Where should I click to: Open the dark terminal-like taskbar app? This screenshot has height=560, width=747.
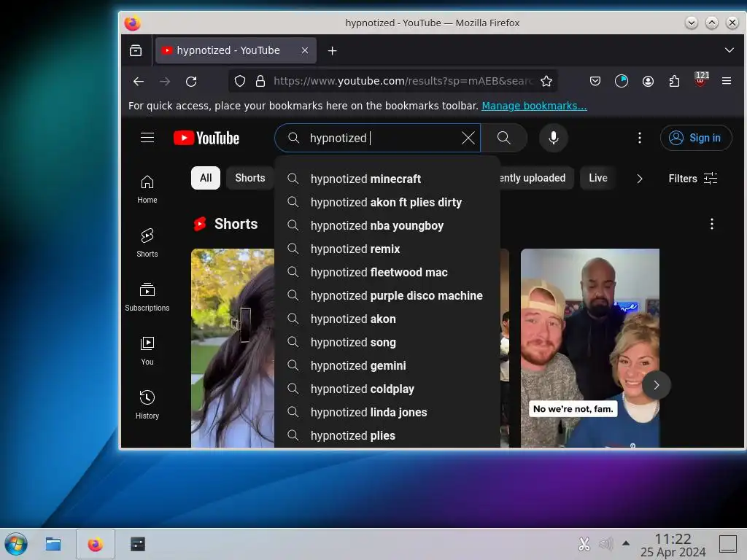tap(138, 544)
